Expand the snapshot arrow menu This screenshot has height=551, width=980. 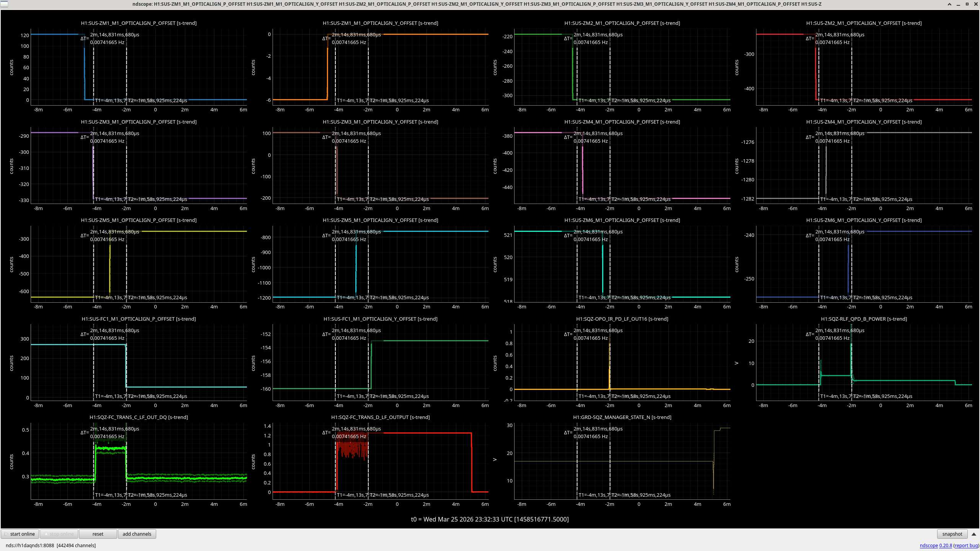pos(974,534)
